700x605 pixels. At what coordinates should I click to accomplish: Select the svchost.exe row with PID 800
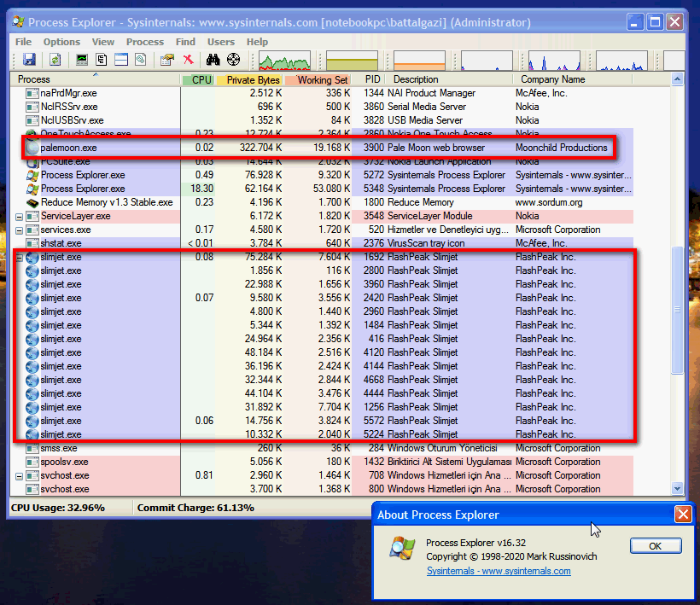tap(322, 489)
